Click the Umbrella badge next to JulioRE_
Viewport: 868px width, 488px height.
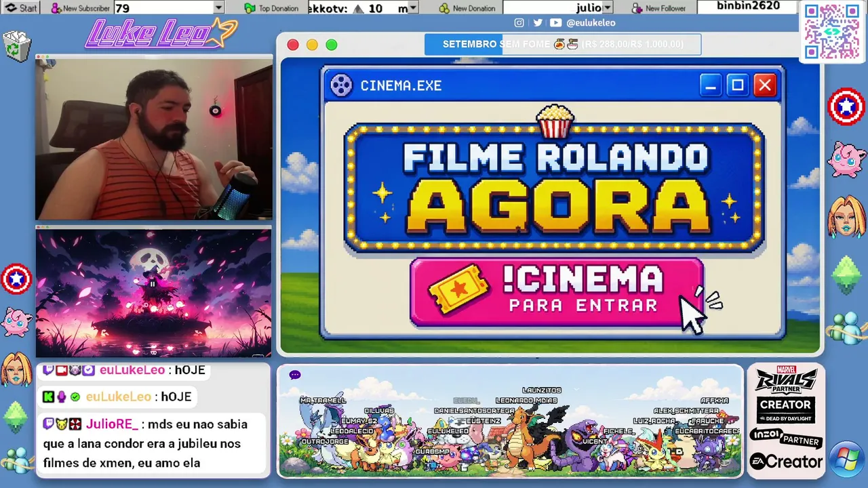75,425
